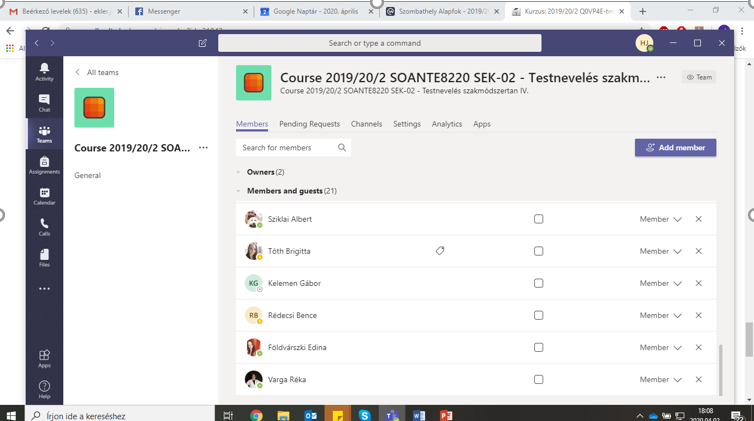Open the Calendar in Teams sidebar
The height and width of the screenshot is (421, 754).
pos(44,196)
